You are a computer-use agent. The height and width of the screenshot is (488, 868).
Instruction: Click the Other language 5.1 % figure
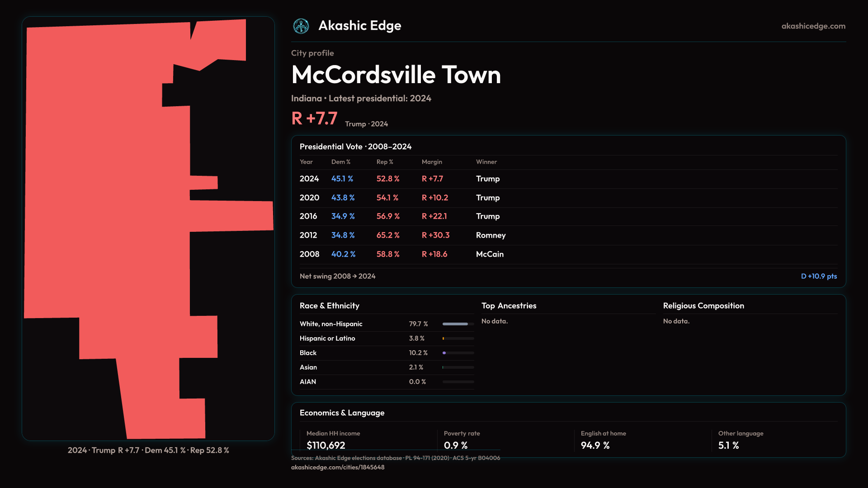click(x=728, y=445)
